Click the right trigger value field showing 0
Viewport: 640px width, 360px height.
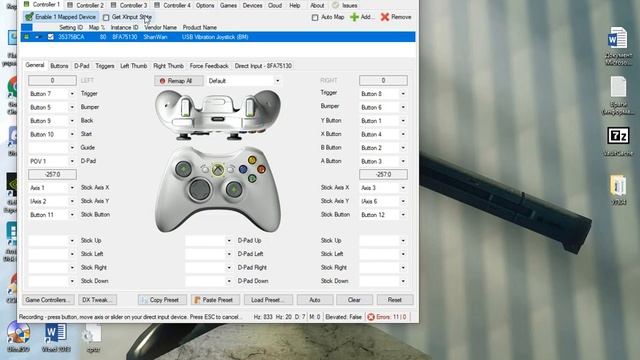click(383, 80)
